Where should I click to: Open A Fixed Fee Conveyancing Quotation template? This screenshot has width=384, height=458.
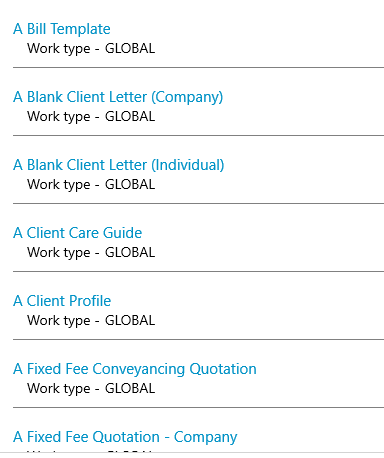coord(135,369)
